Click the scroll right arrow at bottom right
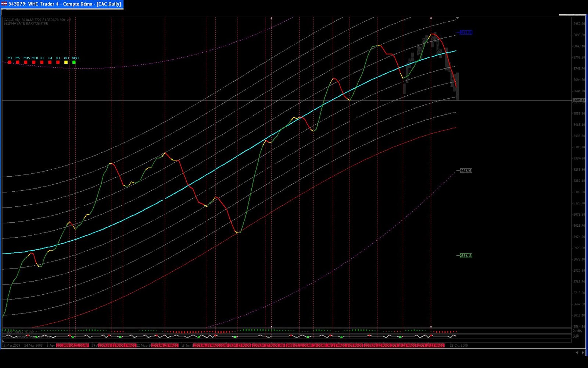 (584, 353)
